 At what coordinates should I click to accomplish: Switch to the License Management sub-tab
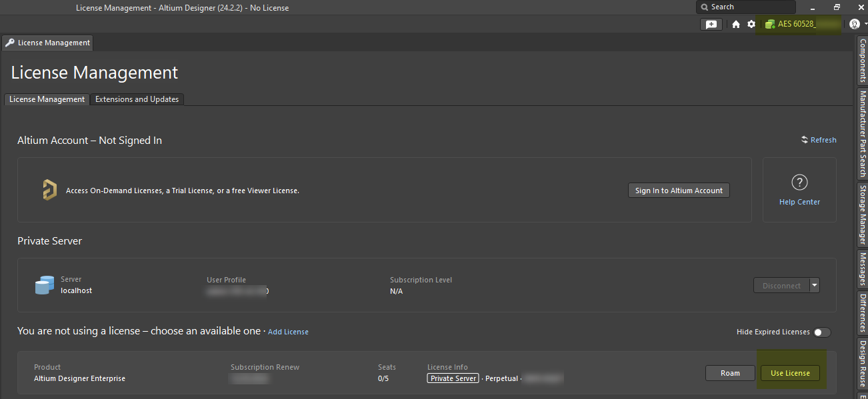47,99
